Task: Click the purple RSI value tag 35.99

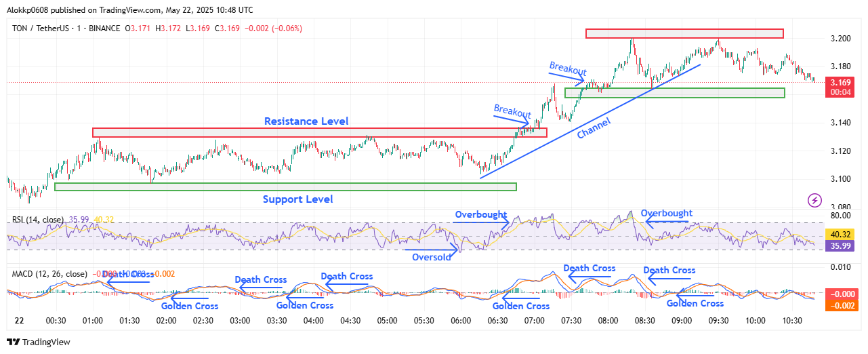Action: pyautogui.click(x=840, y=246)
